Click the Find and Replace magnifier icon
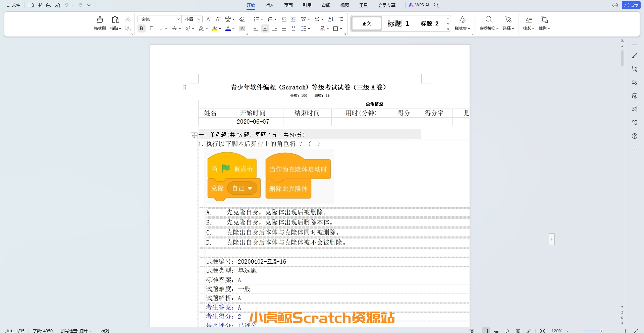Viewport: 644px width, 333px height. click(489, 19)
